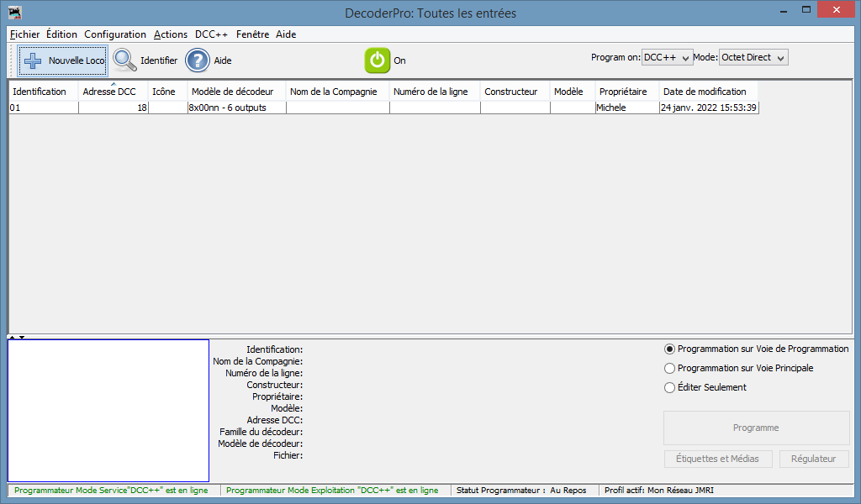The height and width of the screenshot is (504, 861).
Task: Click the Numéro de la ligne header
Action: [435, 92]
